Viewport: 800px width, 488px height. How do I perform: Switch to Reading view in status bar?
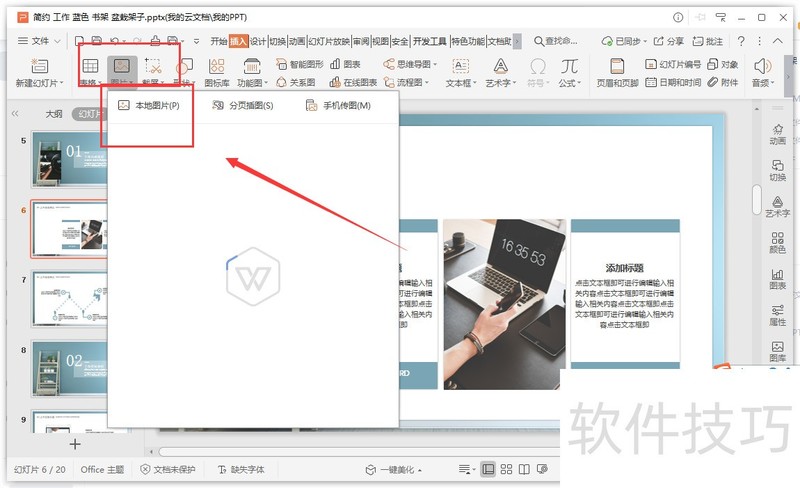[524, 469]
